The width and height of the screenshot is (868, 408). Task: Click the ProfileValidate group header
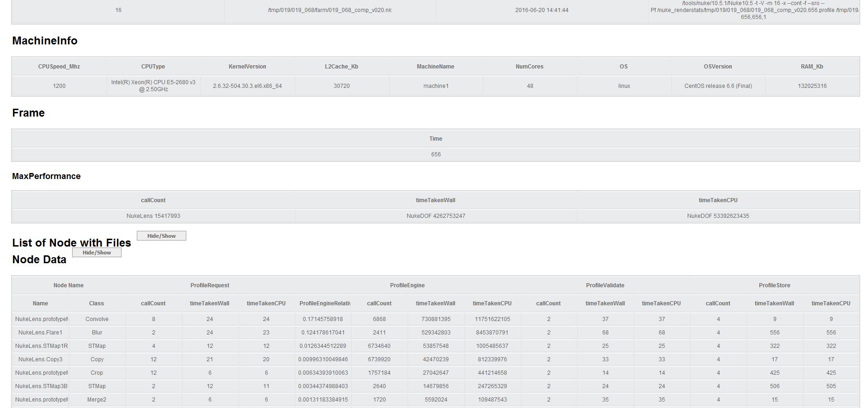605,285
